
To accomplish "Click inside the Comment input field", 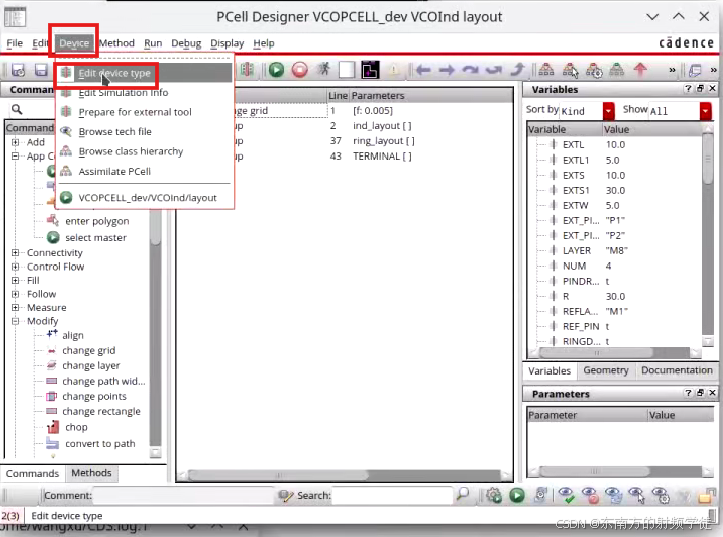I will point(183,496).
